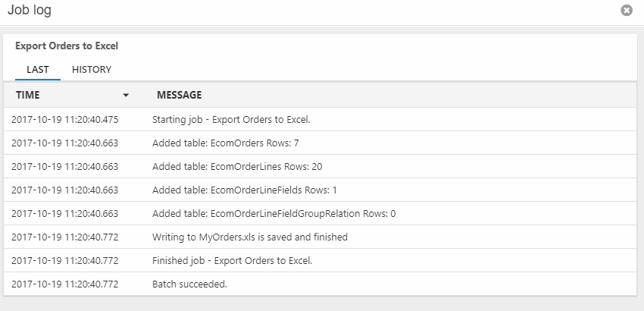Select the 'Finished job' log entry

232,260
